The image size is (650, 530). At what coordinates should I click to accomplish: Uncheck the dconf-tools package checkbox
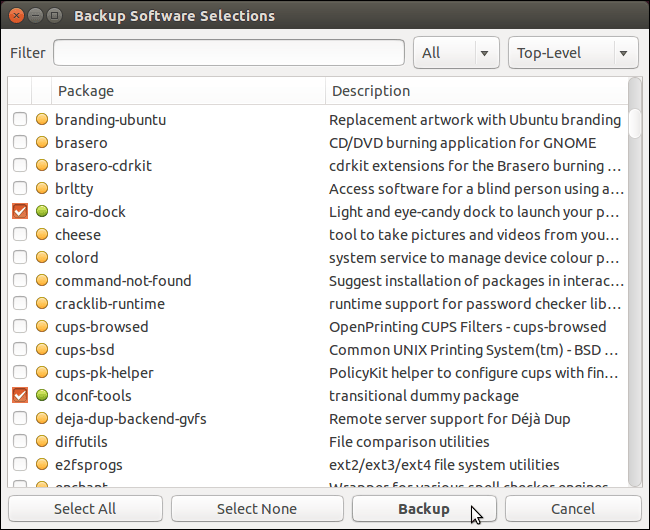[x=20, y=396]
